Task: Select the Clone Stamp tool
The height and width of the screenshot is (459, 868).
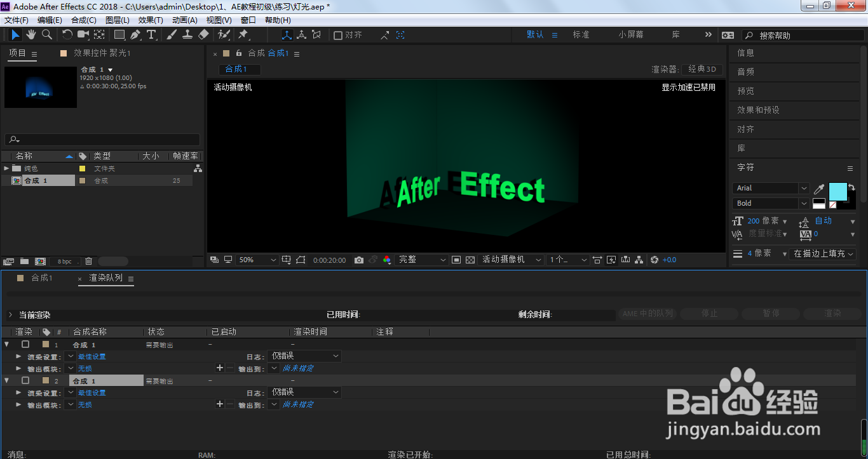Action: tap(187, 35)
